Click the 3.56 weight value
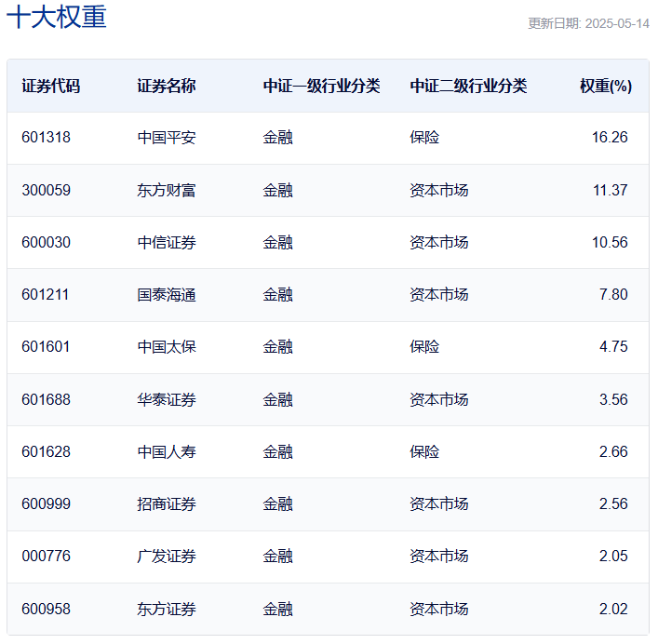658x644 pixels. click(x=613, y=400)
